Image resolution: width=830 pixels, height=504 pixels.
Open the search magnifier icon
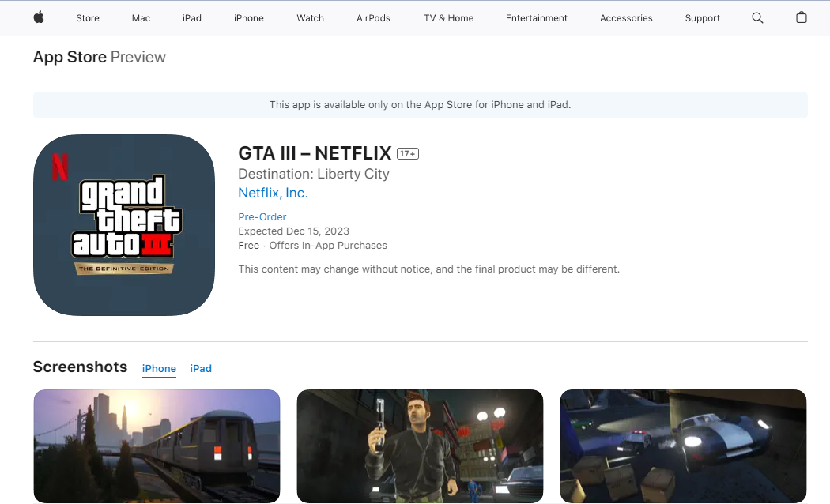click(757, 18)
